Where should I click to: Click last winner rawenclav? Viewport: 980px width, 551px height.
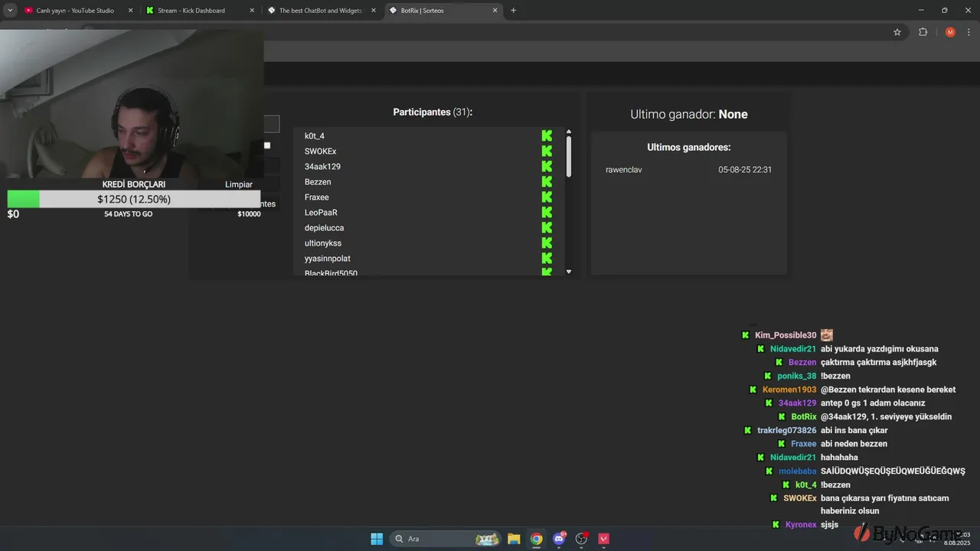624,170
